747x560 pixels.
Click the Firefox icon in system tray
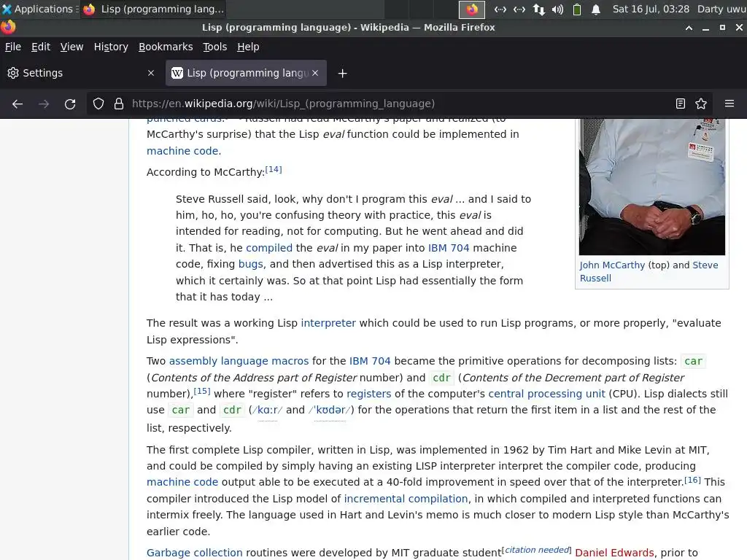click(x=472, y=9)
